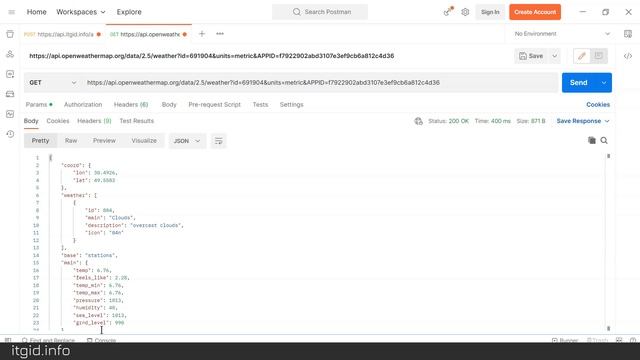Open Runner in the status bar
Screen dimensions: 640x360
[565, 340]
